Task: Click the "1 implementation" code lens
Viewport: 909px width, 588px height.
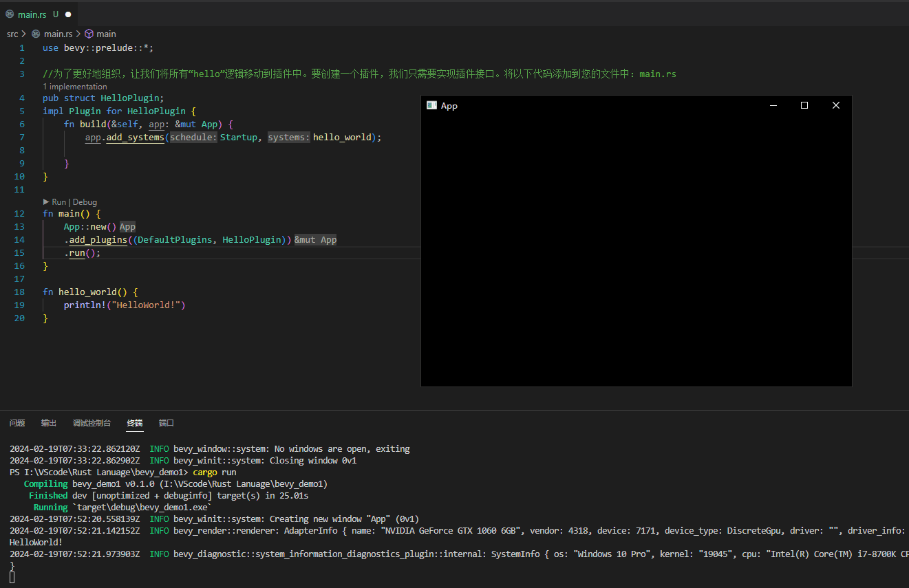Action: click(75, 87)
